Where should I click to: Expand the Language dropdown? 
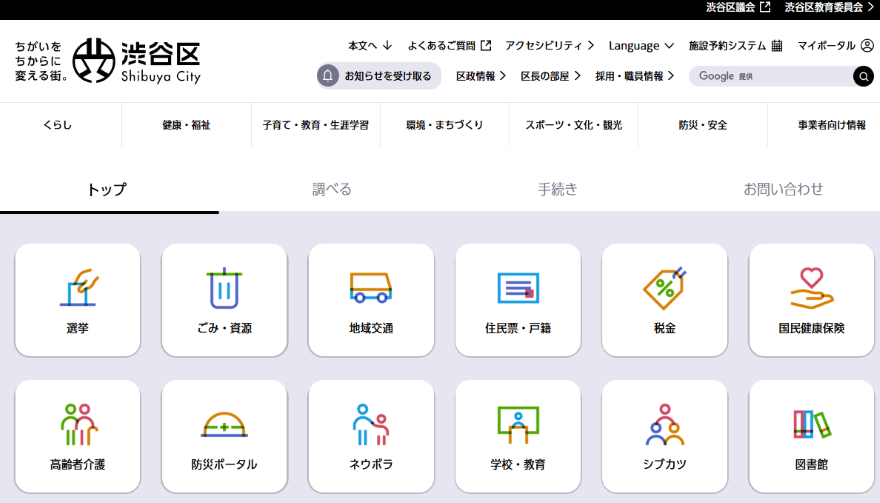click(641, 45)
